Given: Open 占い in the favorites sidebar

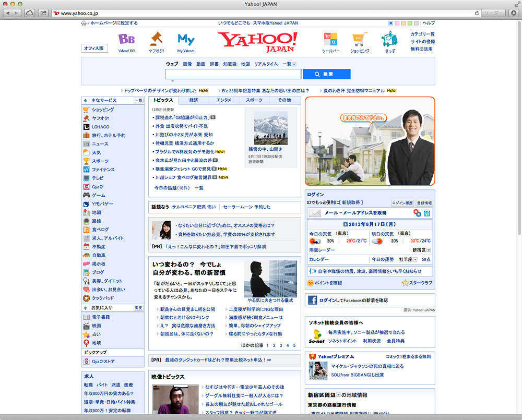Looking at the screenshot, I should [x=96, y=334].
